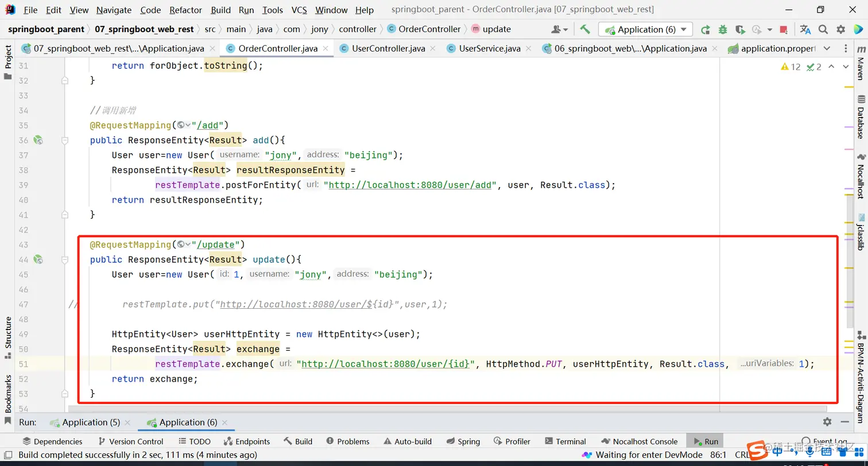The width and height of the screenshot is (868, 466).
Task: Close the UserService.java editor tab
Action: tap(529, 49)
